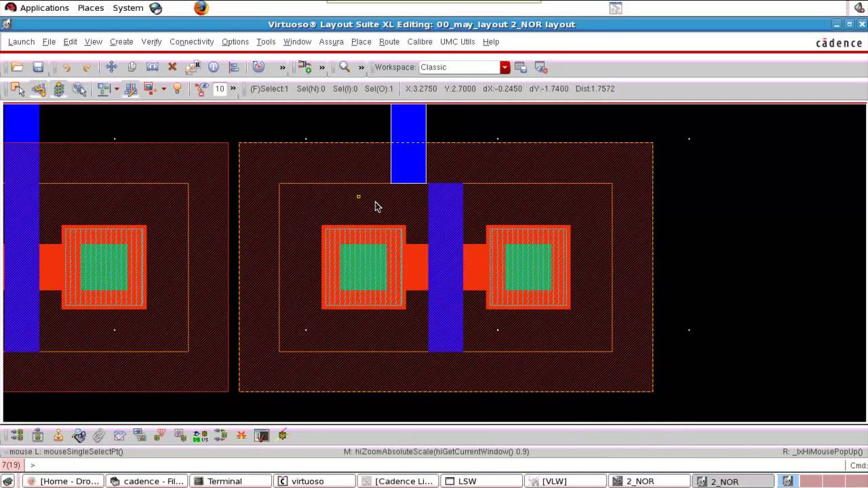
Task: Click the green layer stack icon
Action: point(59,89)
